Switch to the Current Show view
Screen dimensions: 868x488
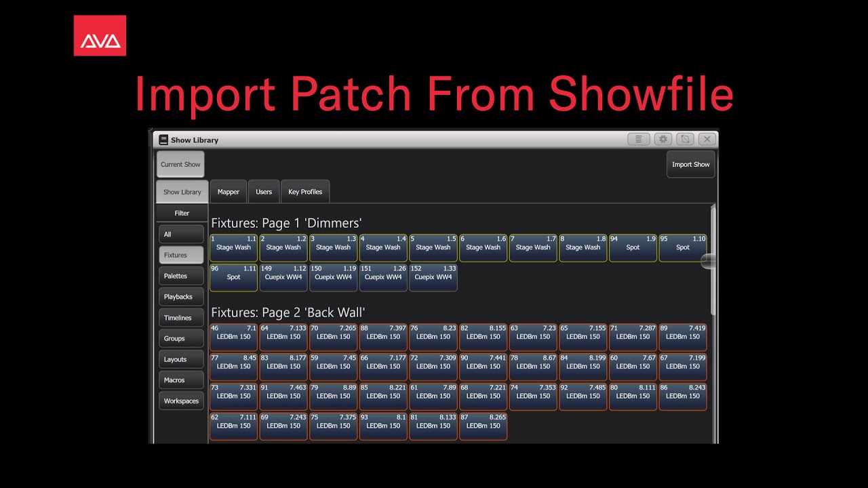[180, 164]
